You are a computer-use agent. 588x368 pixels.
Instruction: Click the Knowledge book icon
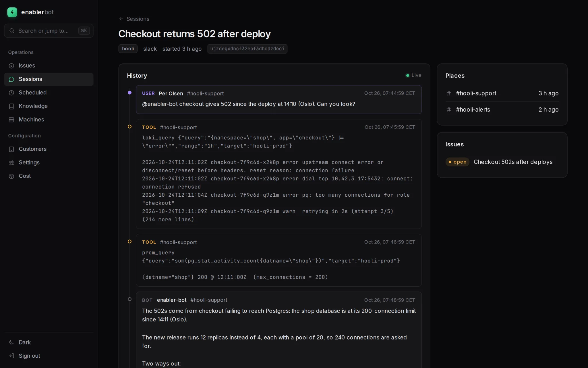click(x=11, y=106)
